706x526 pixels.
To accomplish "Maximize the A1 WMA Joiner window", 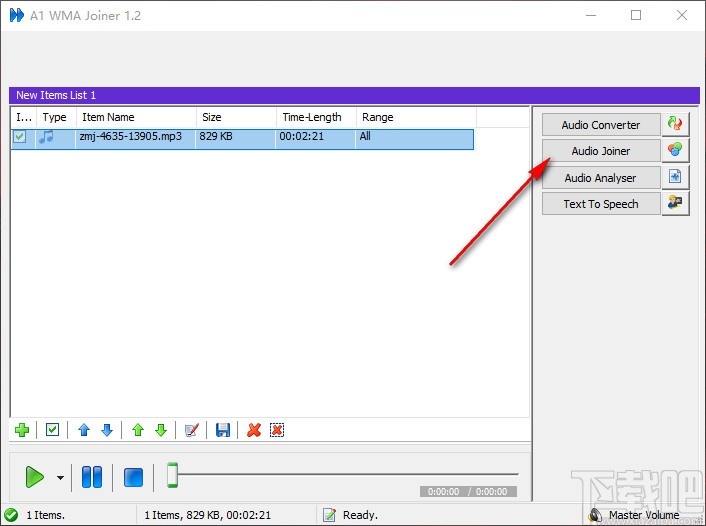I will click(x=636, y=15).
